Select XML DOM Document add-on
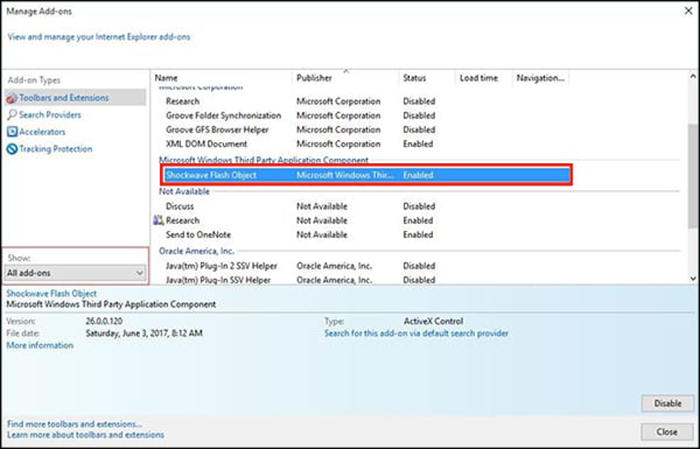 pos(206,144)
